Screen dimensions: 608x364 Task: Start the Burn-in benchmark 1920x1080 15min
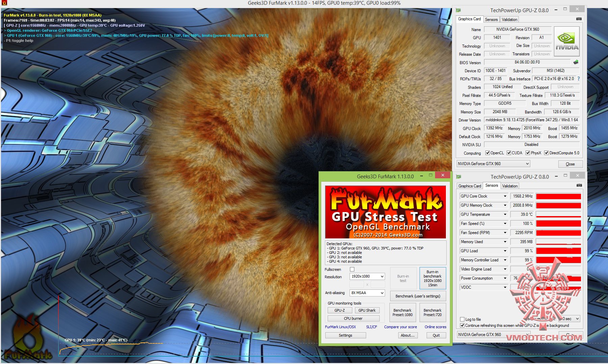coord(433,278)
